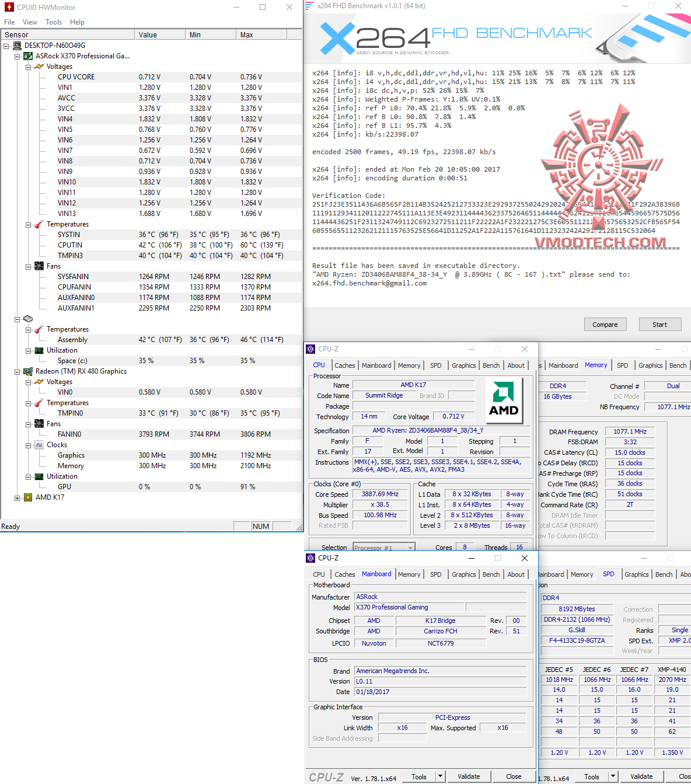This screenshot has height=784, width=691.
Task: Switch to the Graphics tab in CPU-Z
Action: pos(463,574)
